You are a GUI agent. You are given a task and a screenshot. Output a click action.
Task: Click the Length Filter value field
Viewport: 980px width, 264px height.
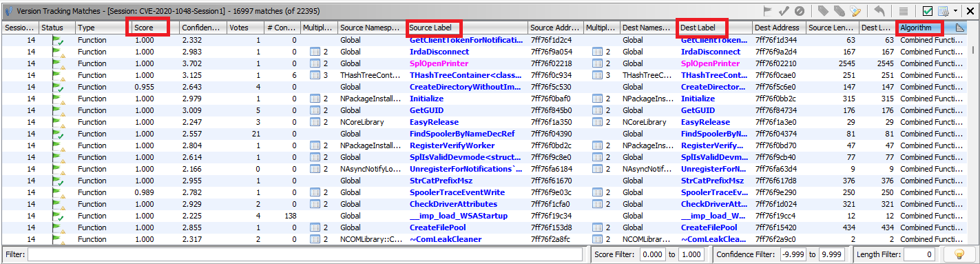pyautogui.click(x=919, y=255)
